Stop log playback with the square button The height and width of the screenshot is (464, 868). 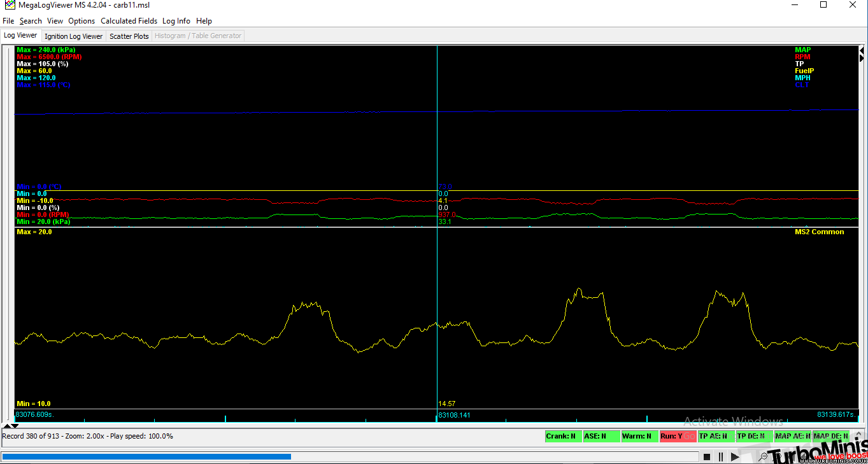point(706,456)
